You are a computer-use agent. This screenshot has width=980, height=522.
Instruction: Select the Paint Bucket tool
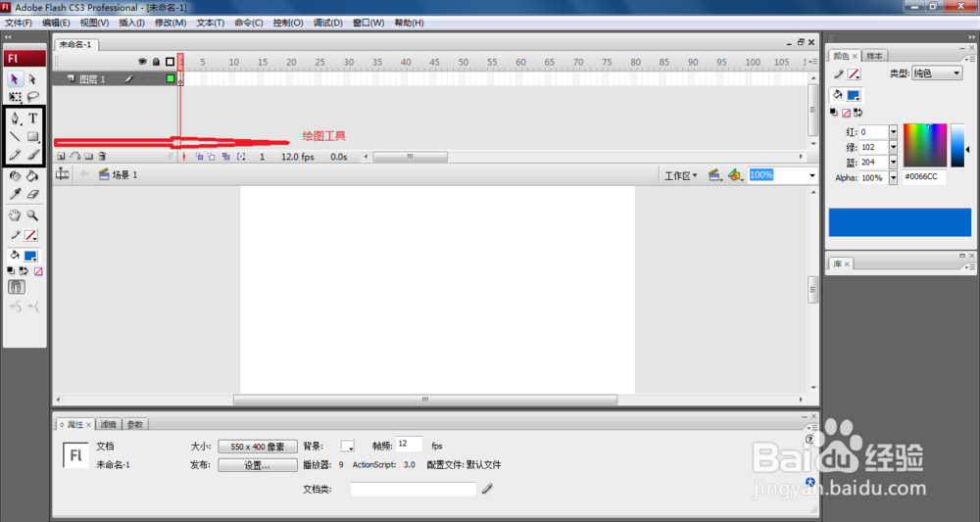click(32, 176)
